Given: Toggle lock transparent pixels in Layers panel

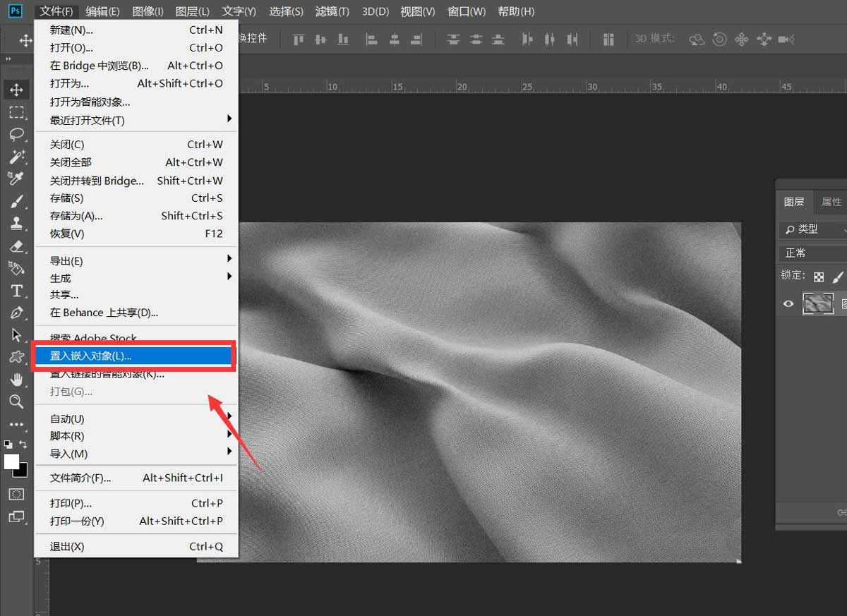Looking at the screenshot, I should tap(819, 277).
